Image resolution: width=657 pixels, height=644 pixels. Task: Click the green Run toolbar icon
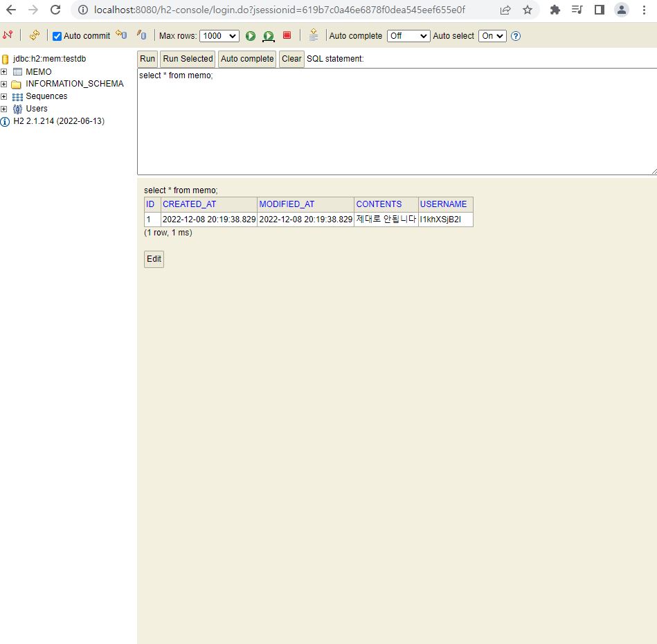(x=251, y=36)
